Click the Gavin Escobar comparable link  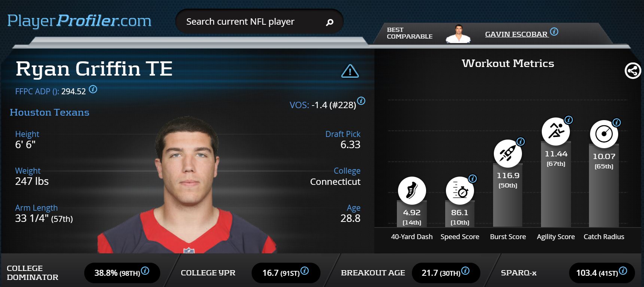pos(516,34)
